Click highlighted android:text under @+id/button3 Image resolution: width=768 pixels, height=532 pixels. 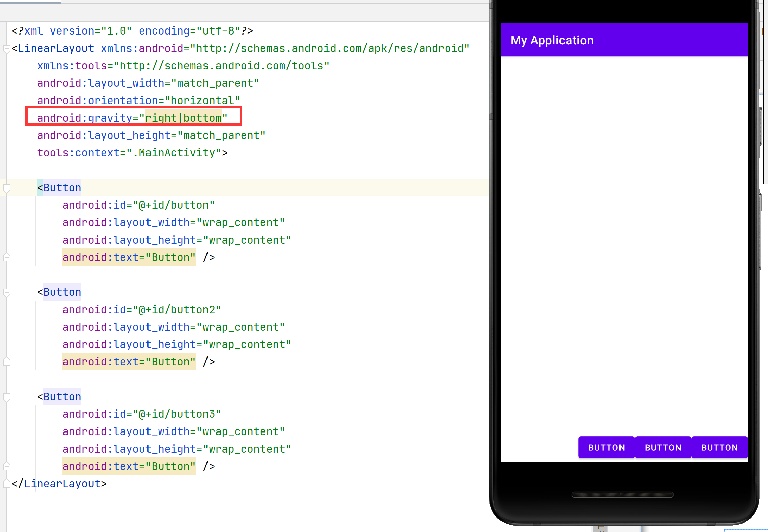[129, 466]
